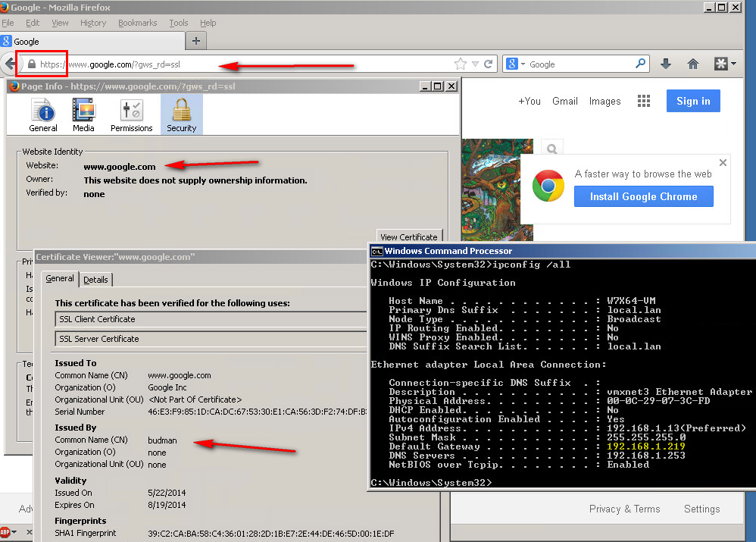Dismiss the Install Chrome promo with the X
Screen dimensions: 756x542
(x=723, y=163)
